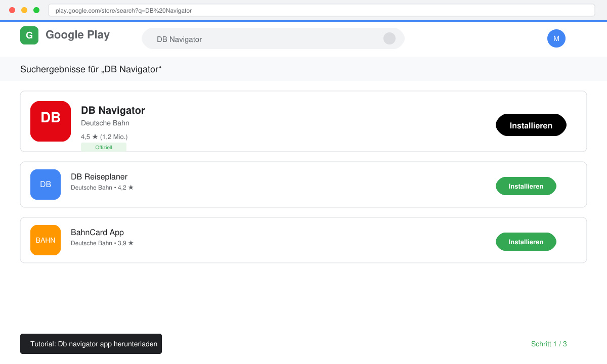The image size is (607, 364).
Task: Open the M account avatar
Action: tap(556, 38)
